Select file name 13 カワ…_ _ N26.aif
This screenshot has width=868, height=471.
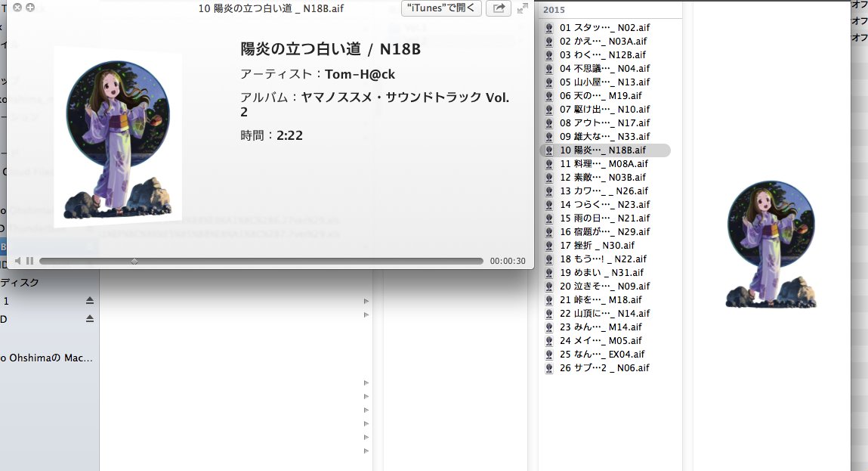pos(604,191)
